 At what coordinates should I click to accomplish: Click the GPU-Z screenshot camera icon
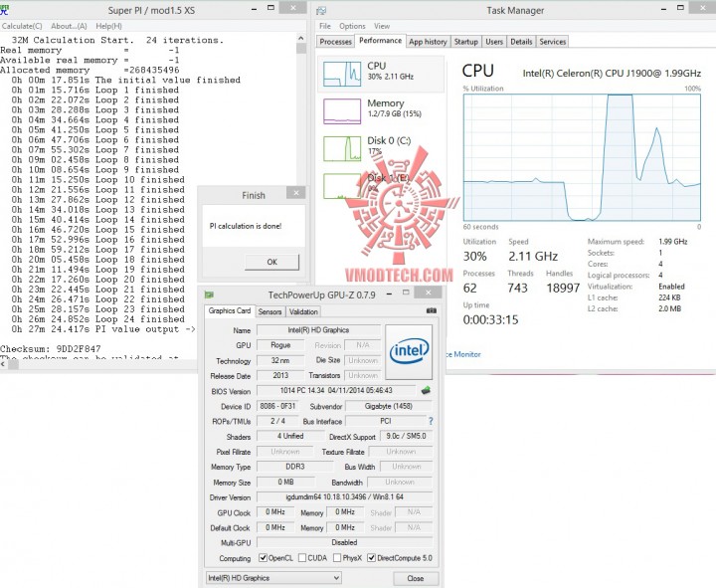pos(431,310)
